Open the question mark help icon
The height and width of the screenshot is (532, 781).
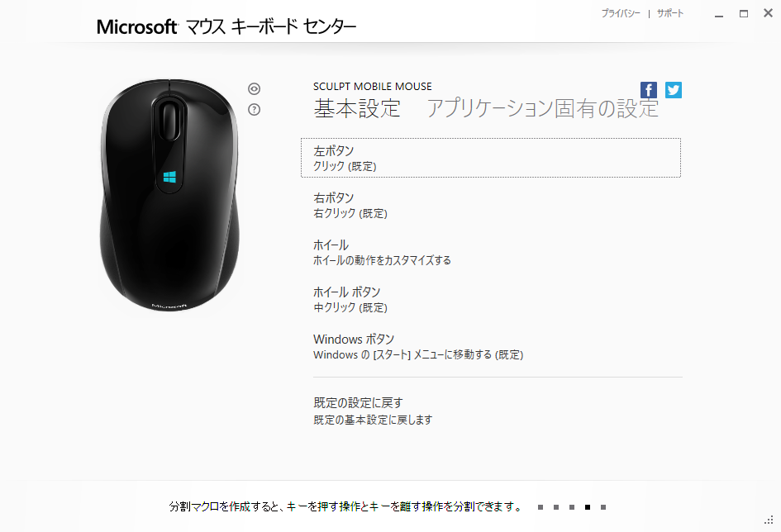254,110
